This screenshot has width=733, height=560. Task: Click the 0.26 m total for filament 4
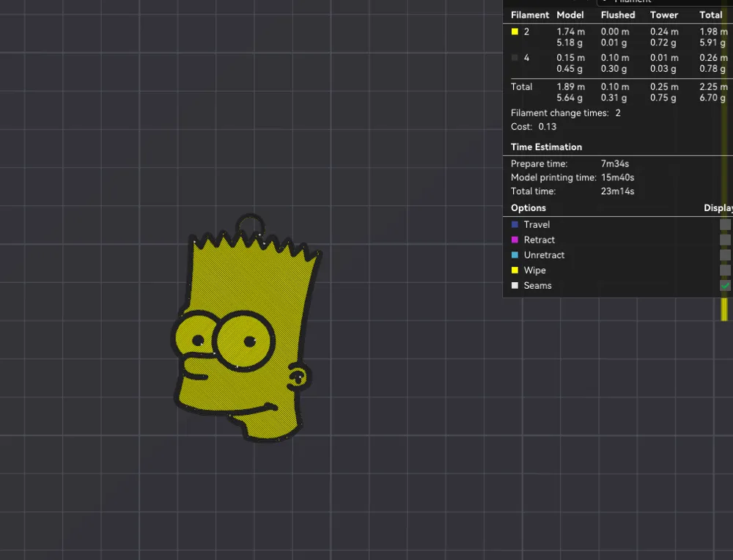coord(713,58)
